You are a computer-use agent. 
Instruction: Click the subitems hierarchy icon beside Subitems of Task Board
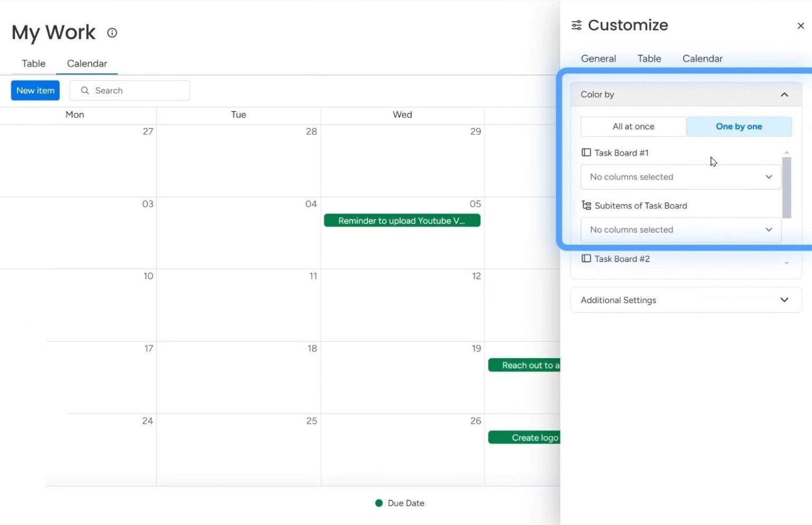(x=586, y=205)
